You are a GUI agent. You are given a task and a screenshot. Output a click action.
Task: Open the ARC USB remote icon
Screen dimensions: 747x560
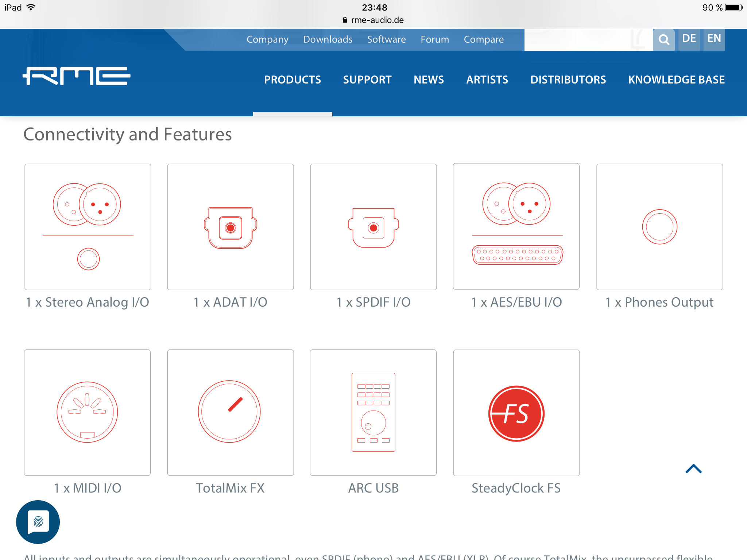373,412
